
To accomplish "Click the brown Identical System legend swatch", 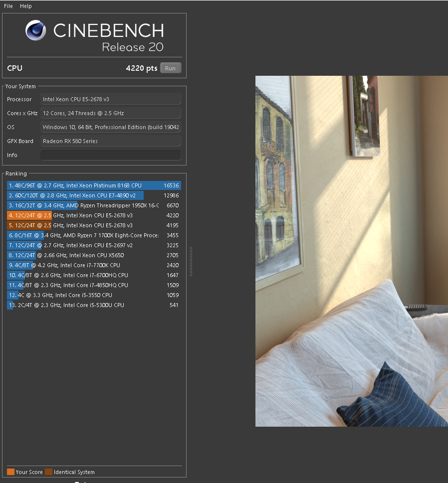I will 48,472.
